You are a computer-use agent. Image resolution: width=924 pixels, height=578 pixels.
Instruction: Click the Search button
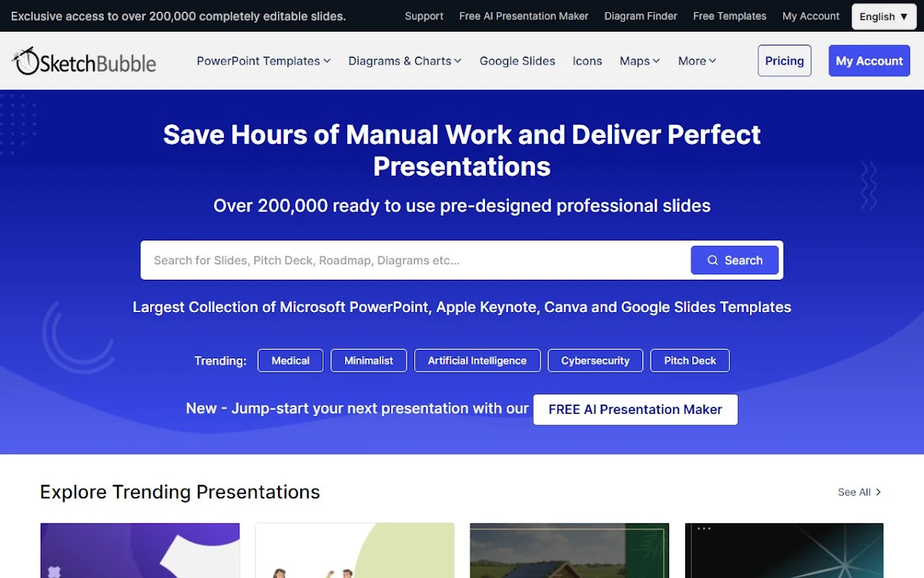click(735, 260)
